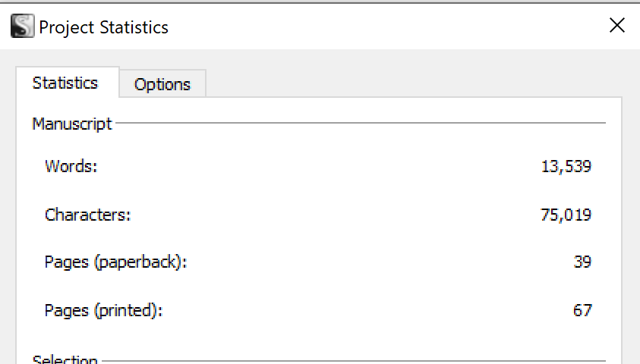The image size is (640, 364).
Task: Click the printed page count 67
Action: (x=582, y=311)
